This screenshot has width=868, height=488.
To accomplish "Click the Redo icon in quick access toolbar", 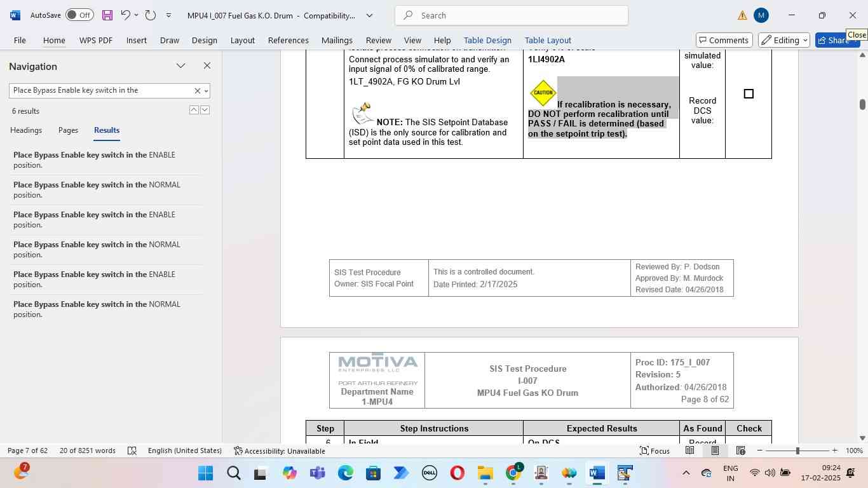I will [x=151, y=15].
